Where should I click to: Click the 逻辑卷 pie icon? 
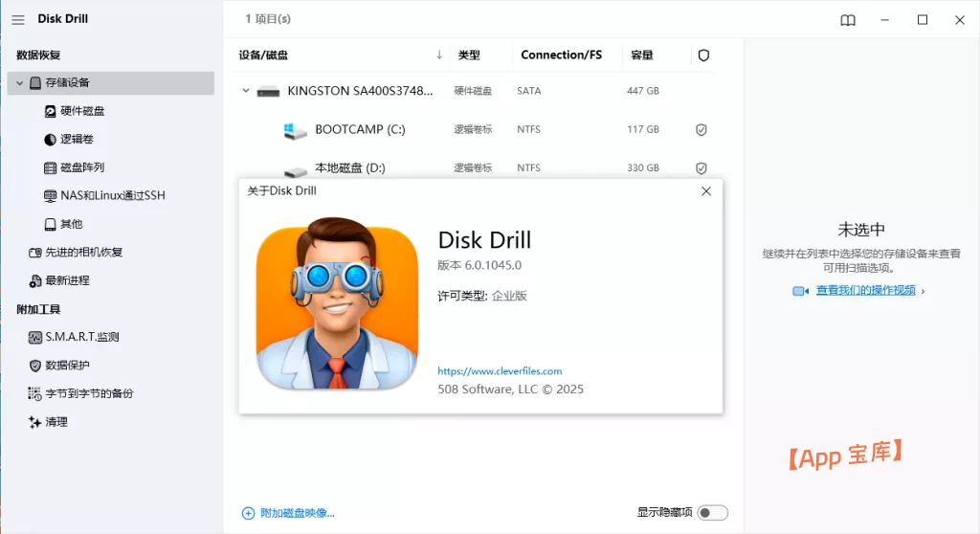(50, 140)
